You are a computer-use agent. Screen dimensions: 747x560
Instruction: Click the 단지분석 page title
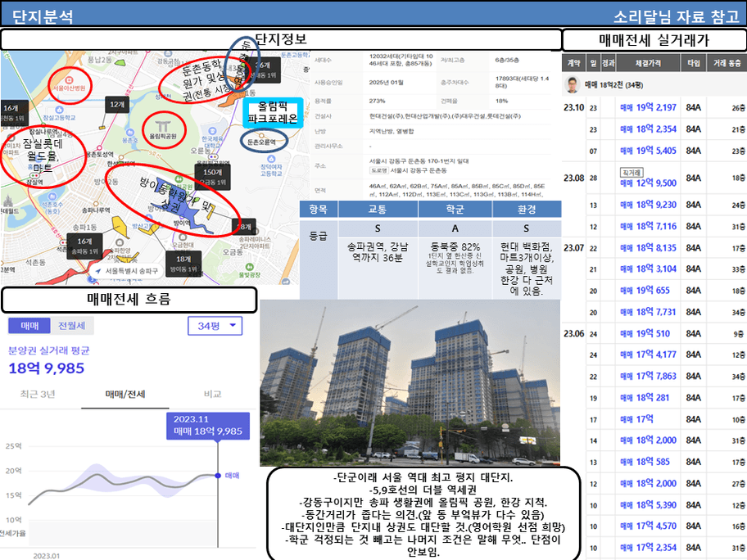[x=43, y=17]
